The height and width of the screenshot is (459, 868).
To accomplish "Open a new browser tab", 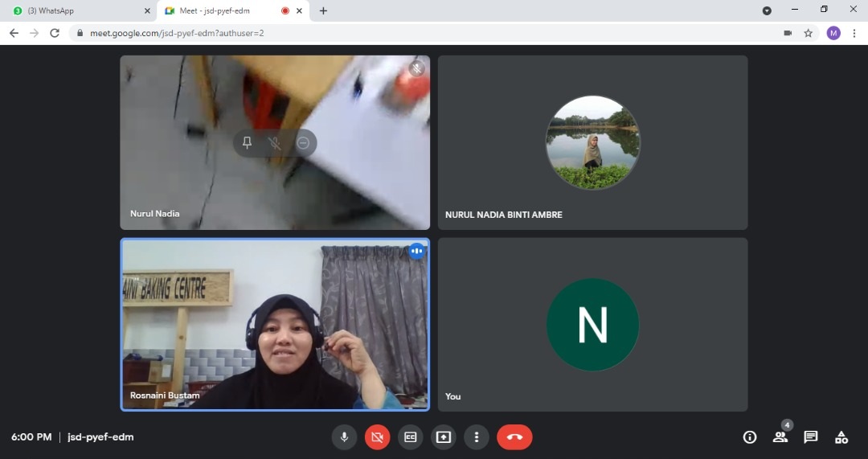I will [323, 10].
